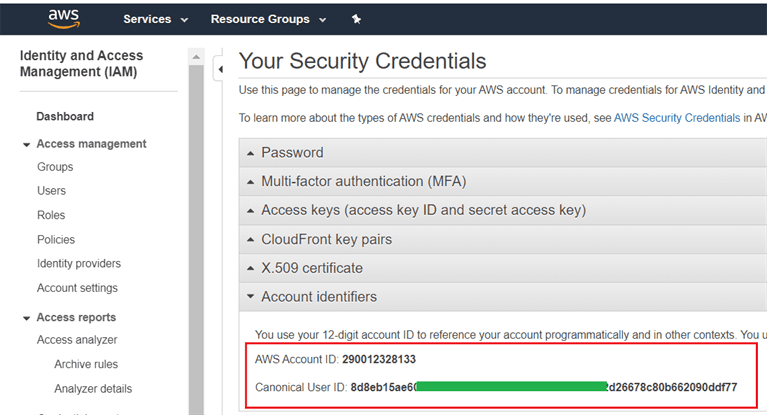The image size is (767, 415).
Task: Open the Resource Groups dropdown
Action: (268, 19)
